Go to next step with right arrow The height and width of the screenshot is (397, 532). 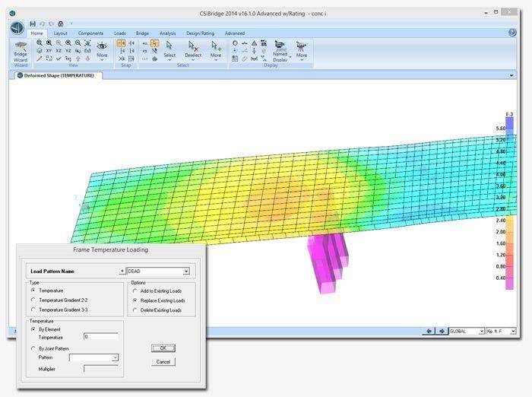coord(442,331)
